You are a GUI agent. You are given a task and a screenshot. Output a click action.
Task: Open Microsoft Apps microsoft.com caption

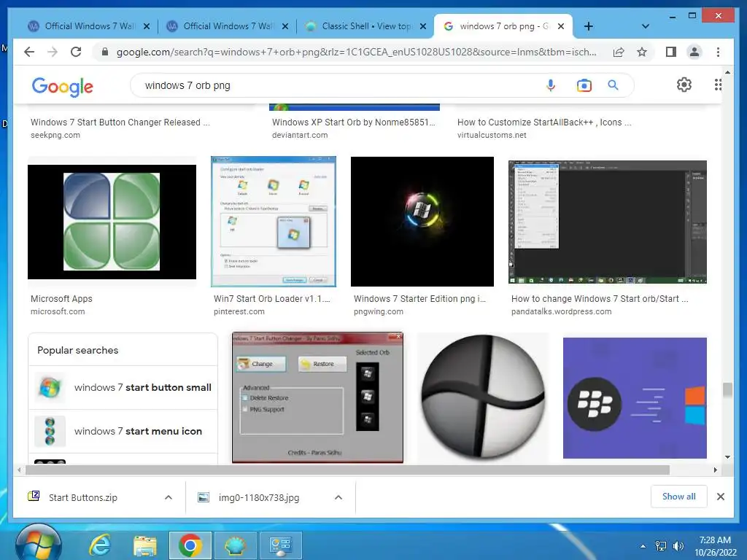click(61, 304)
